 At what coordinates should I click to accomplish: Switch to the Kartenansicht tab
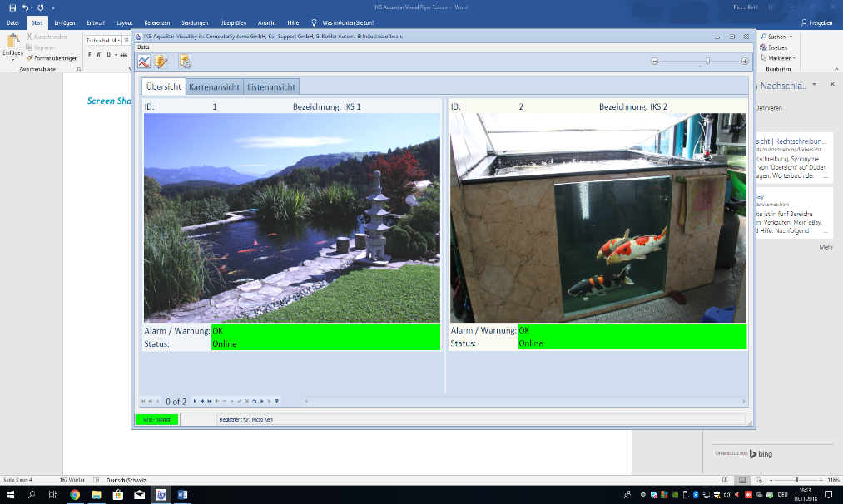pyautogui.click(x=215, y=87)
